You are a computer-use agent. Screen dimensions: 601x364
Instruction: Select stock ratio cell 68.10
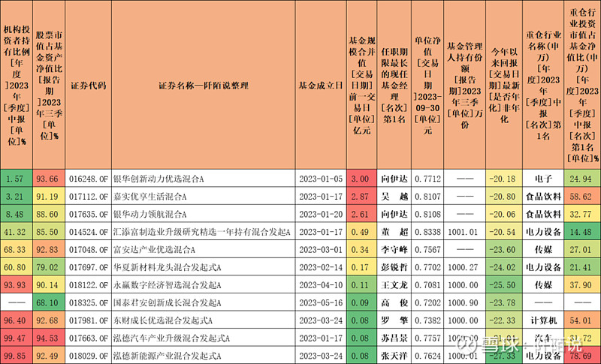point(49,302)
